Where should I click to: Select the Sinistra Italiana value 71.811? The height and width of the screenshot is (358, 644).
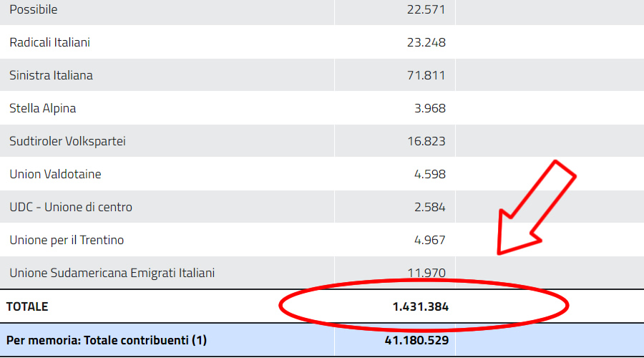426,75
